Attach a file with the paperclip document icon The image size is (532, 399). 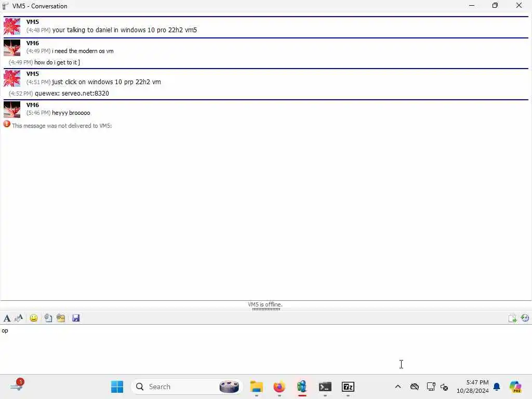tap(48, 318)
